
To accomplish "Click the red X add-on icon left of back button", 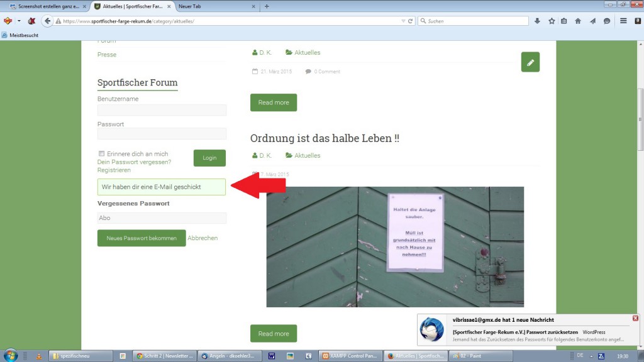I will point(31,21).
